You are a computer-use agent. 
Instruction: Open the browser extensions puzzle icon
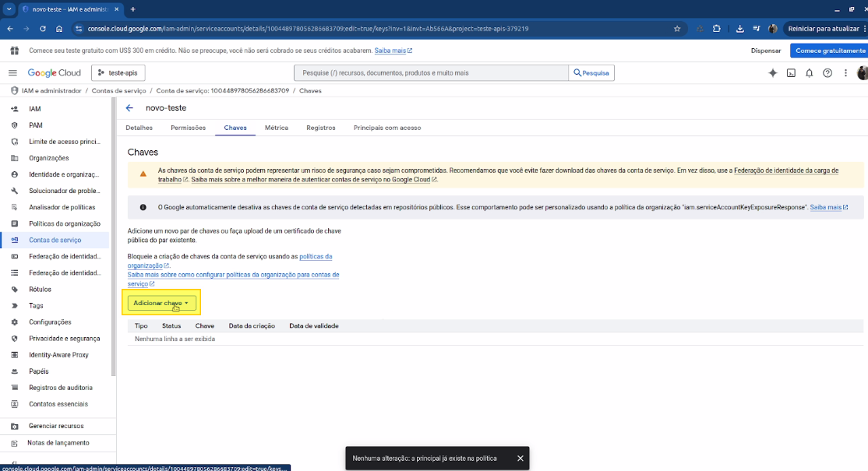point(717,29)
